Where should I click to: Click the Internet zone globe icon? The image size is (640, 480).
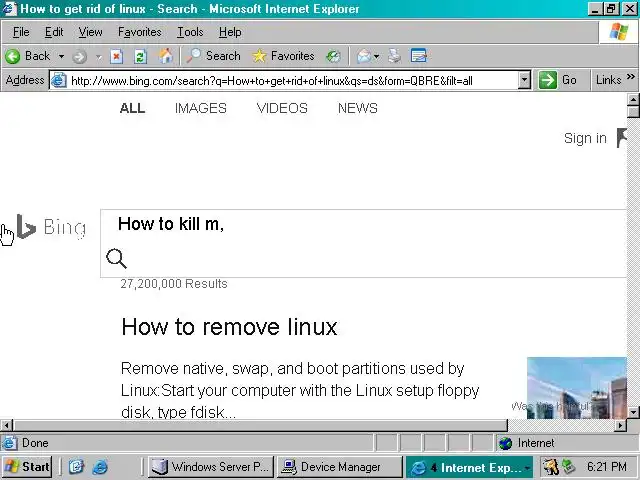505,443
